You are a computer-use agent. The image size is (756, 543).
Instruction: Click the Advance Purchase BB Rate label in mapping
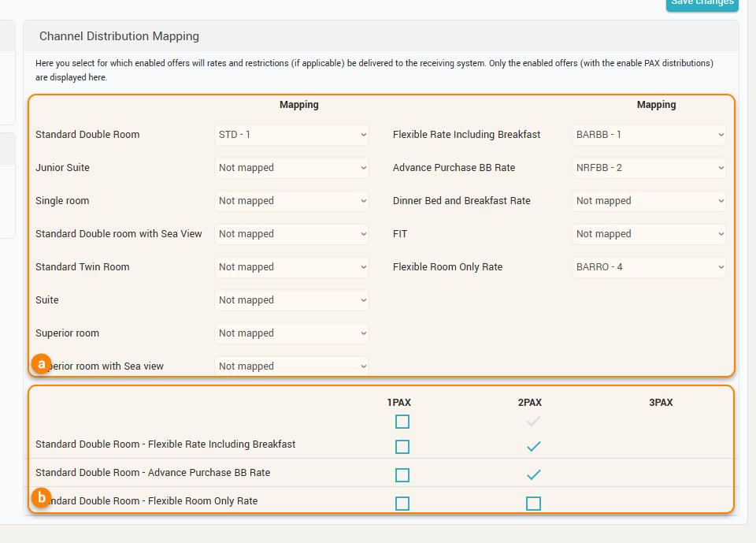point(454,168)
